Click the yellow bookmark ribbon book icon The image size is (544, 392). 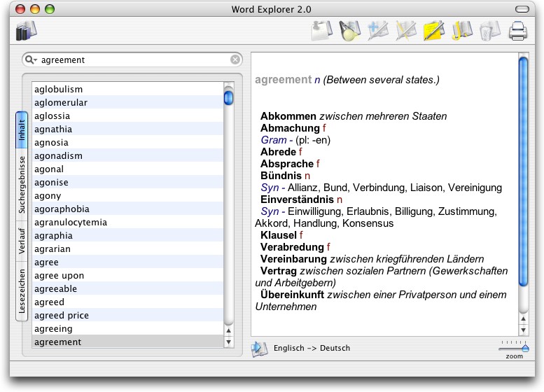pyautogui.click(x=462, y=31)
